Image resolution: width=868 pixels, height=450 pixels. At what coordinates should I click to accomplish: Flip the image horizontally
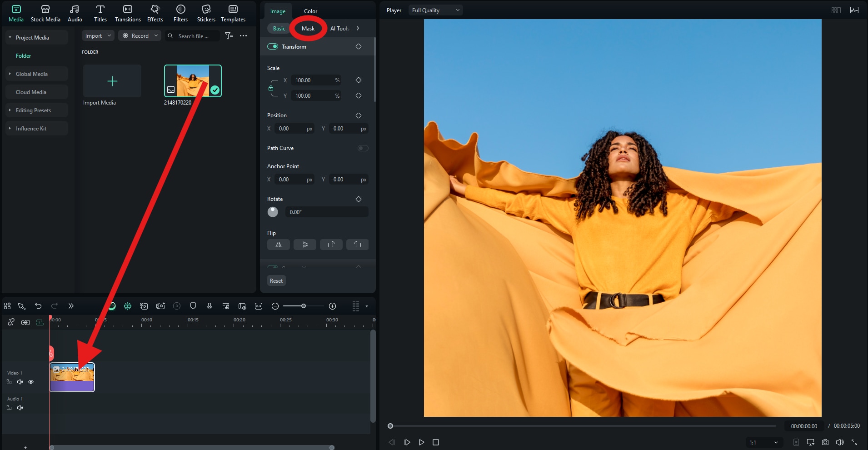pyautogui.click(x=279, y=245)
